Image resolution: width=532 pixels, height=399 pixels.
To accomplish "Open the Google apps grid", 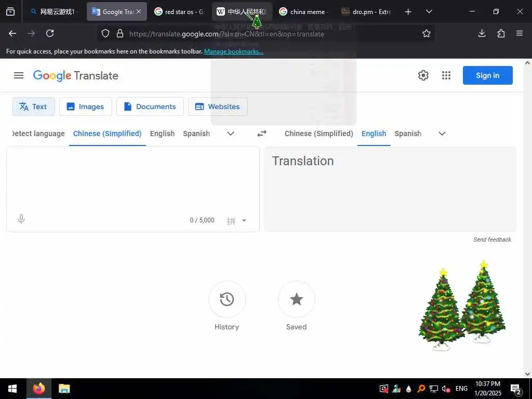I will pos(446,75).
